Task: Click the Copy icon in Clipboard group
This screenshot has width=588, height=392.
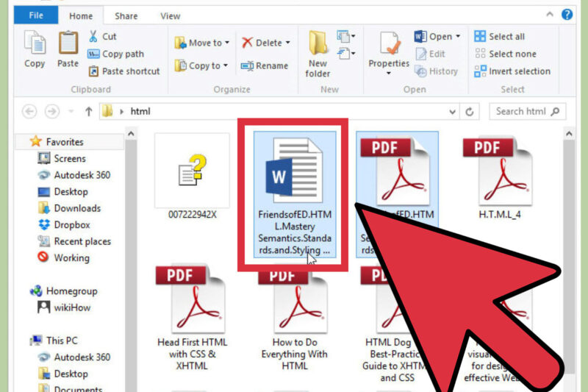Action: (35, 43)
